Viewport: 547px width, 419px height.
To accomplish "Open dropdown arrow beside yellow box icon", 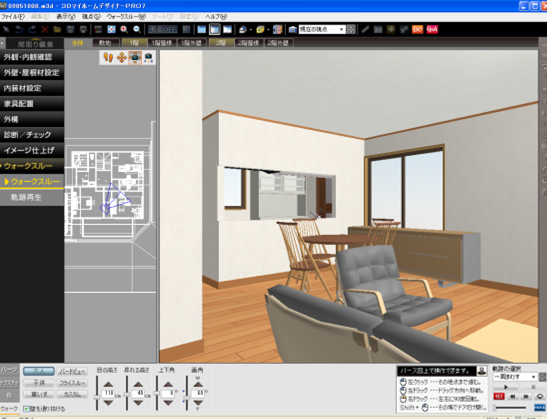I will coord(268,30).
